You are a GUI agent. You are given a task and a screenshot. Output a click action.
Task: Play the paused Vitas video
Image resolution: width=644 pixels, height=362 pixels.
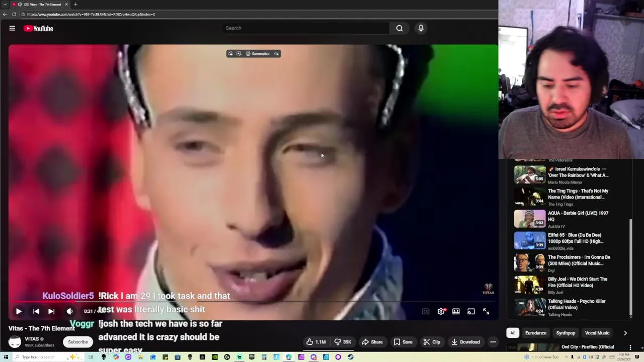[x=19, y=312]
